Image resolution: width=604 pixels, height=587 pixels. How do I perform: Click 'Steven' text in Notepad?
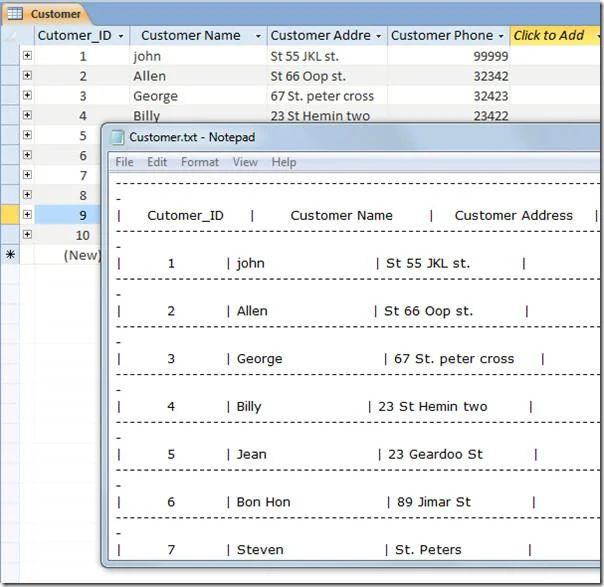pyautogui.click(x=260, y=550)
